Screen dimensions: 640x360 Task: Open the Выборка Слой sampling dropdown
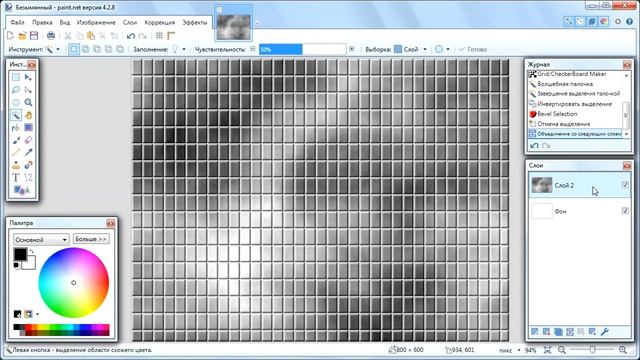410,49
